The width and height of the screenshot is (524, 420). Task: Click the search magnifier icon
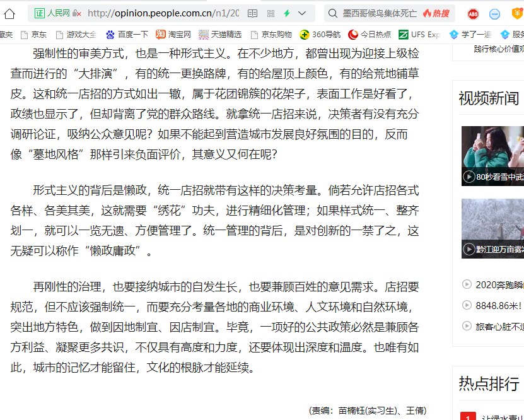[x=332, y=13]
